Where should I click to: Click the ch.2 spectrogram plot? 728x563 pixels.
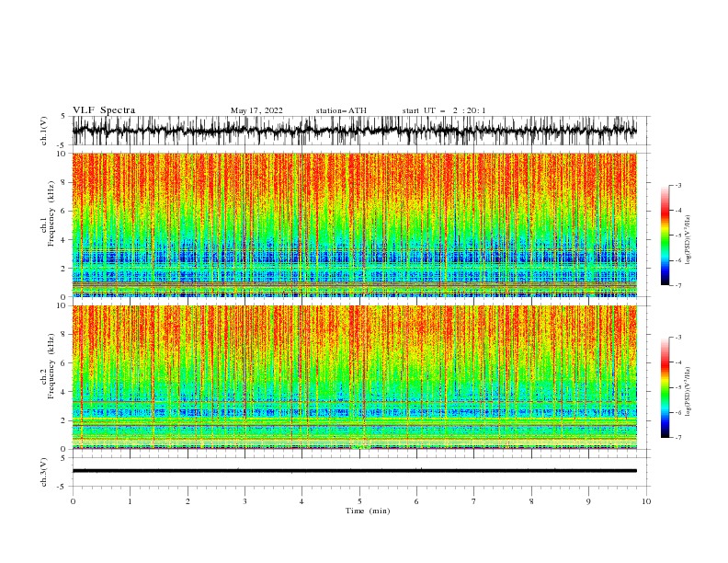[x=355, y=377]
